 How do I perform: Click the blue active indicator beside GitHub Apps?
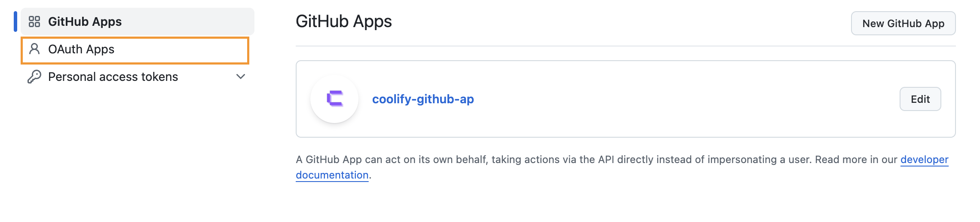(15, 22)
